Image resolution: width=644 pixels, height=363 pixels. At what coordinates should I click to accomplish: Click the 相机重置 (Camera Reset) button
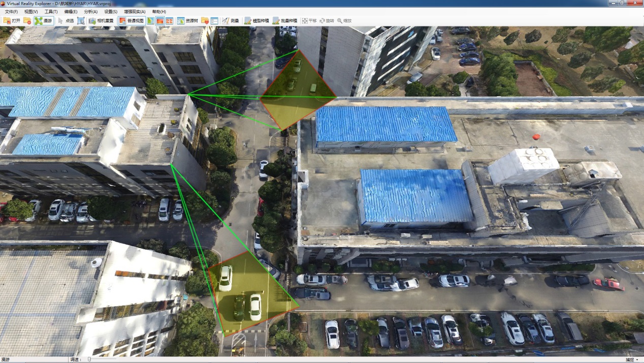click(x=101, y=21)
